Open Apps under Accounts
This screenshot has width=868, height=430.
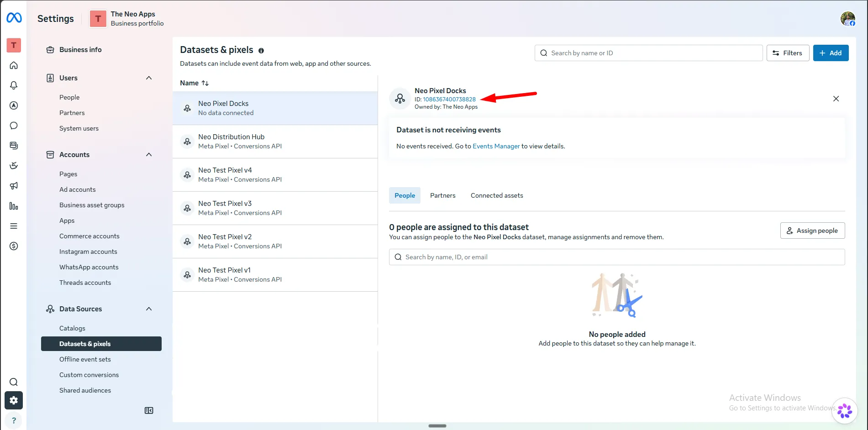[x=67, y=220]
